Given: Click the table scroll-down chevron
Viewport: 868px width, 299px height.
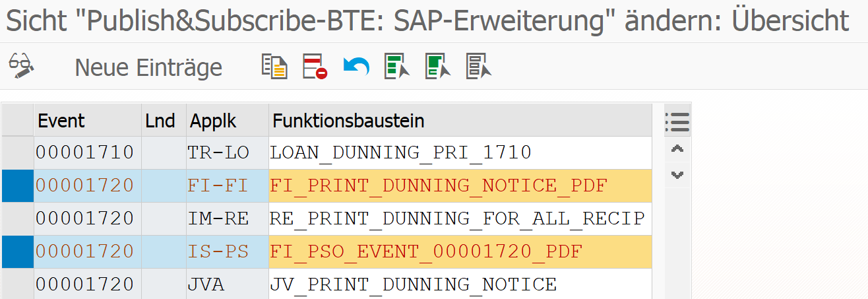Looking at the screenshot, I should tap(677, 175).
